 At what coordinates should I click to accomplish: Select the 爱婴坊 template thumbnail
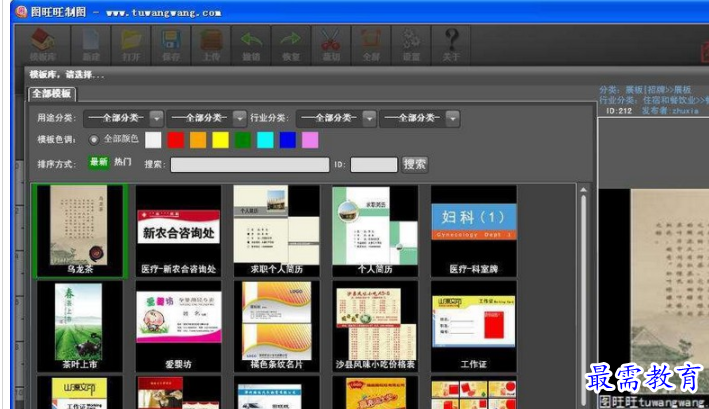pos(179,326)
